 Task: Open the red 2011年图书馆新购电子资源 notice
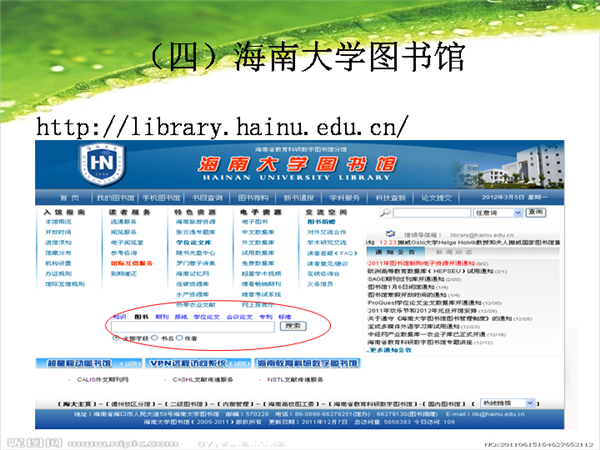[421, 263]
